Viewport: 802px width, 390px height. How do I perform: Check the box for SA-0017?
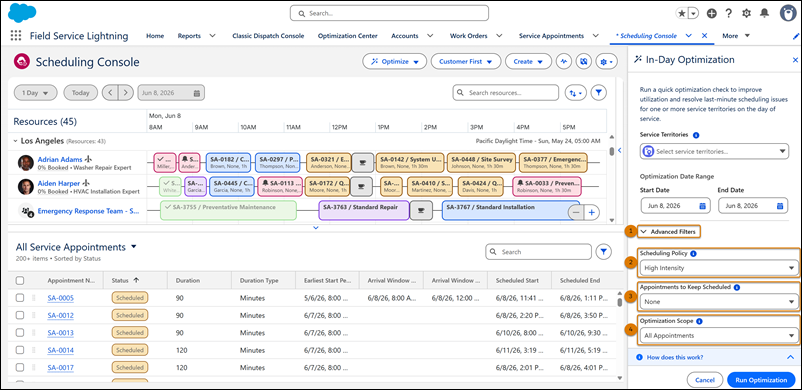tap(19, 367)
